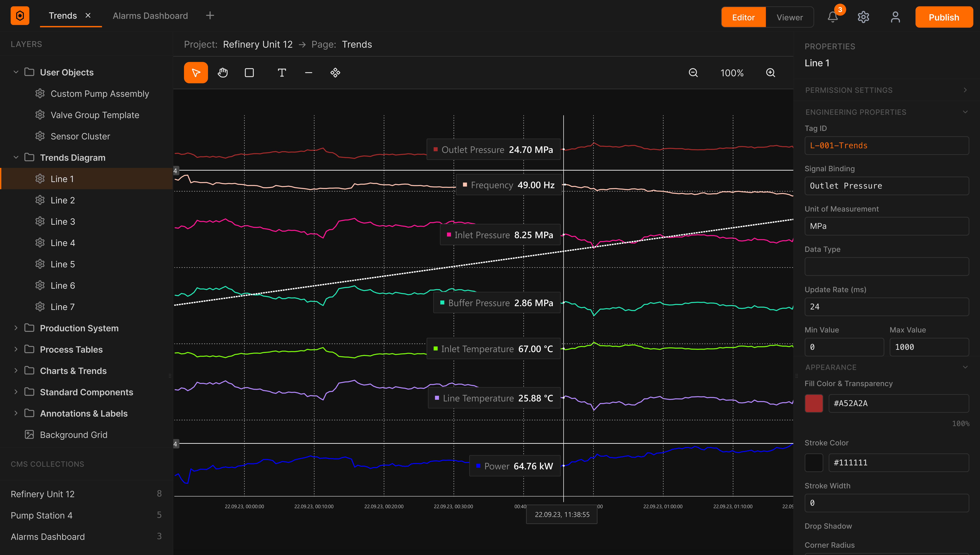980x555 pixels.
Task: Open the user account menu
Action: [895, 17]
